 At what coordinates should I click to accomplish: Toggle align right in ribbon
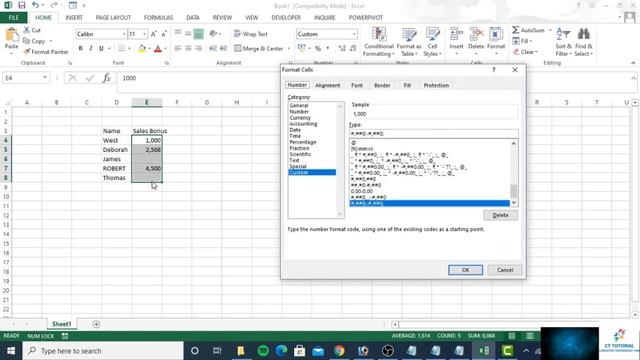pos(198,48)
